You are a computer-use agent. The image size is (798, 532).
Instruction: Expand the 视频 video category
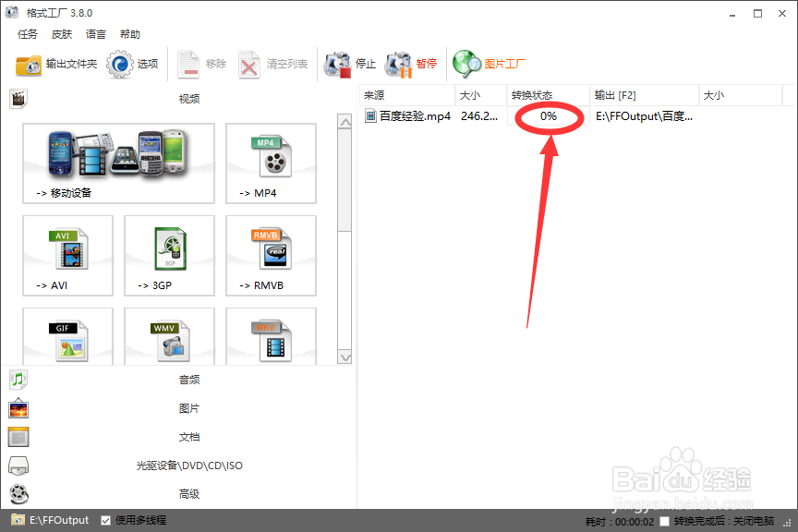coord(188,99)
